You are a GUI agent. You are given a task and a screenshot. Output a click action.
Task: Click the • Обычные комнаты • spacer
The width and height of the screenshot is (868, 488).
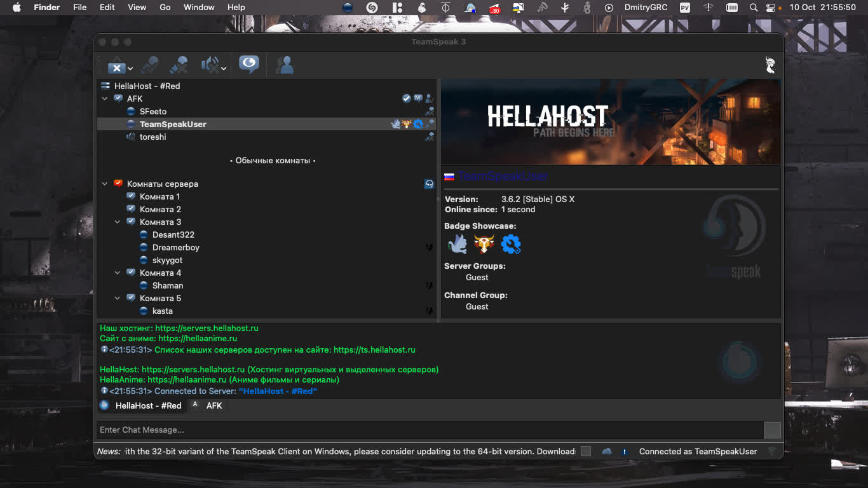[273, 161]
